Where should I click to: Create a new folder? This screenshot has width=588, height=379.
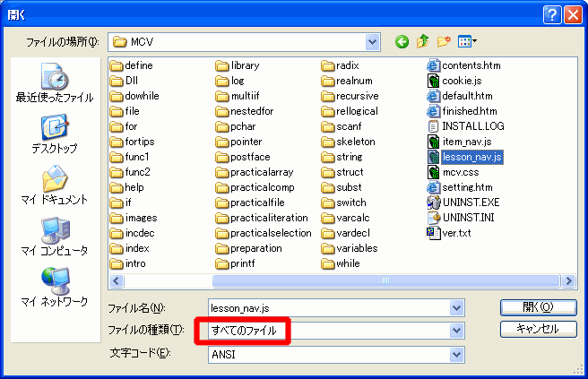444,41
